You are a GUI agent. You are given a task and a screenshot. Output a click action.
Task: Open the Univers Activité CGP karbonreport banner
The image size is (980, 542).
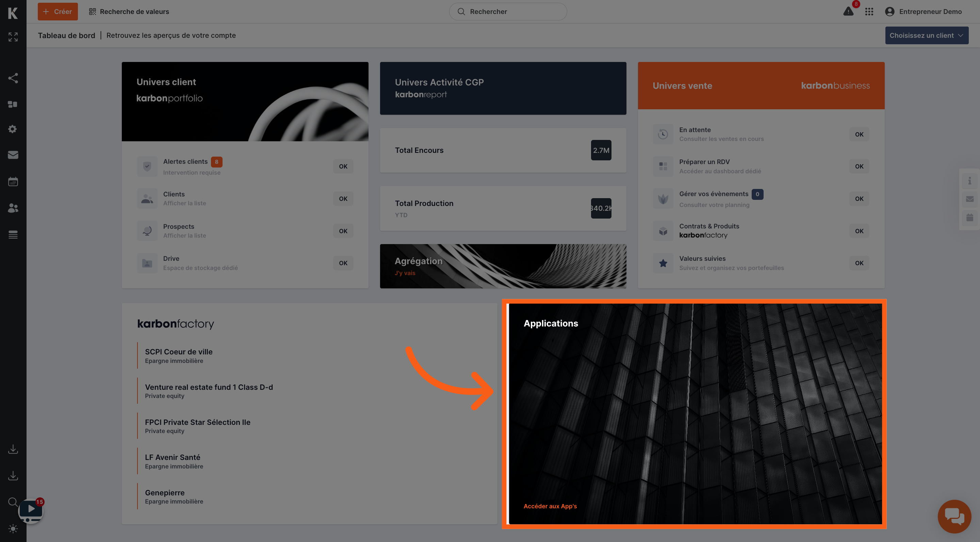click(503, 88)
